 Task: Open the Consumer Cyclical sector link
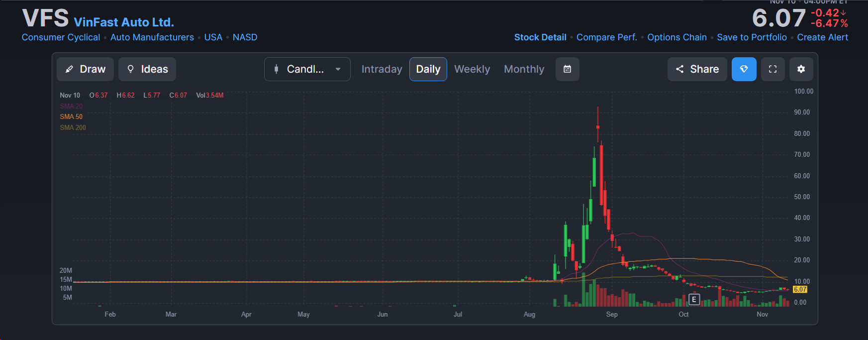click(x=61, y=37)
